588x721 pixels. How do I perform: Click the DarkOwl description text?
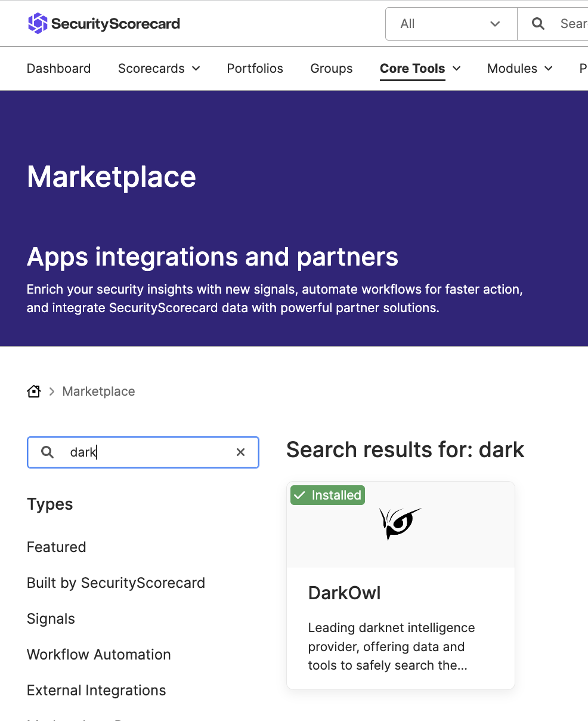pyautogui.click(x=392, y=647)
